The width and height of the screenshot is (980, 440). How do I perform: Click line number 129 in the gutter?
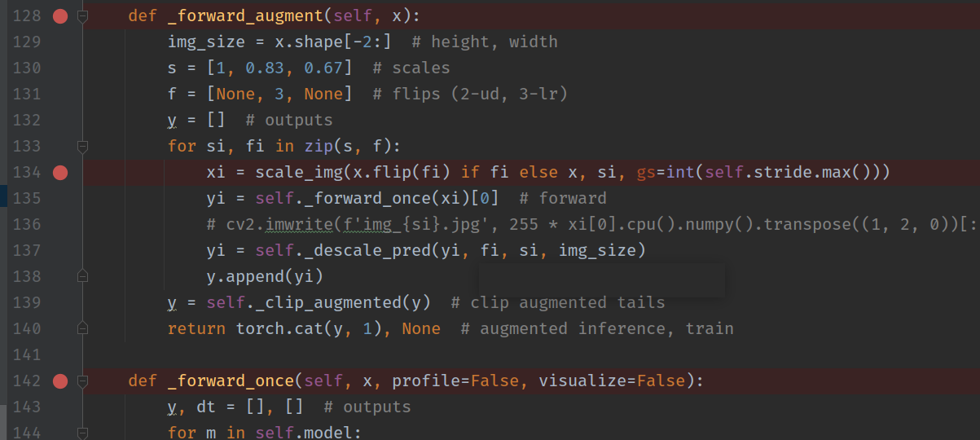pos(26,42)
